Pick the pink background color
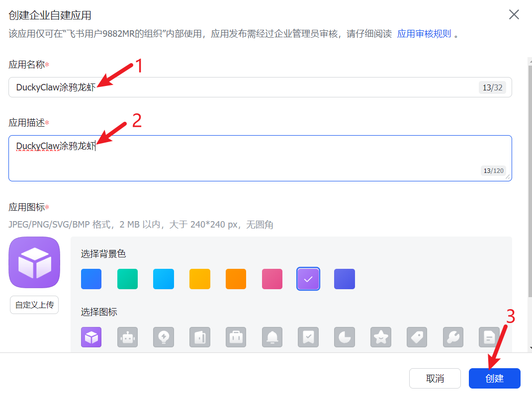Viewport: 532px width, 399px height. 272,279
